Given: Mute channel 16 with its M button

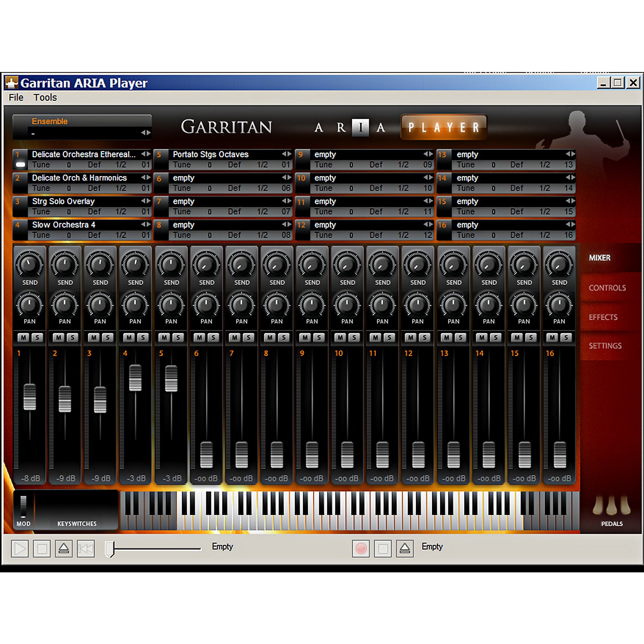Looking at the screenshot, I should click(552, 338).
